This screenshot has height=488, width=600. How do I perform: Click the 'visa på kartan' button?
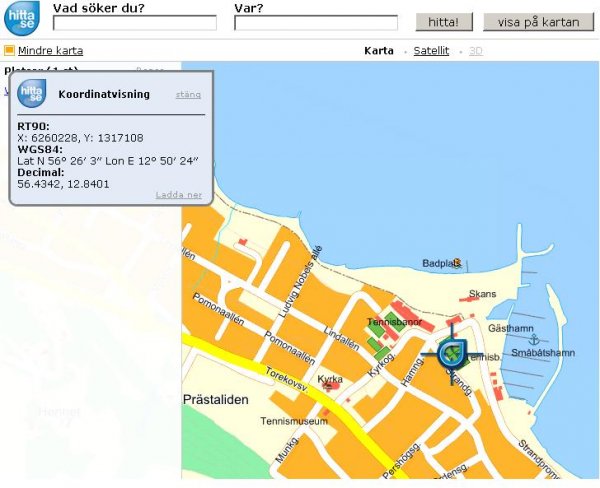538,22
